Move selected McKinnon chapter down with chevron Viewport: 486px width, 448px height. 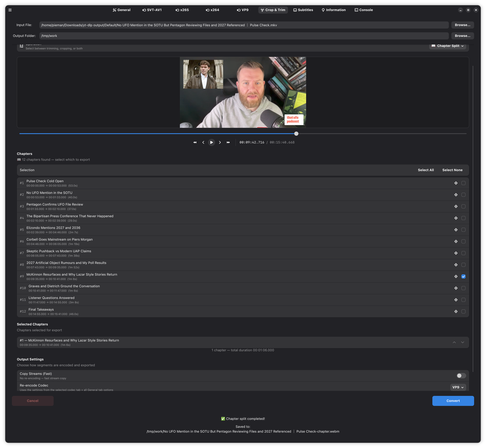click(x=462, y=342)
